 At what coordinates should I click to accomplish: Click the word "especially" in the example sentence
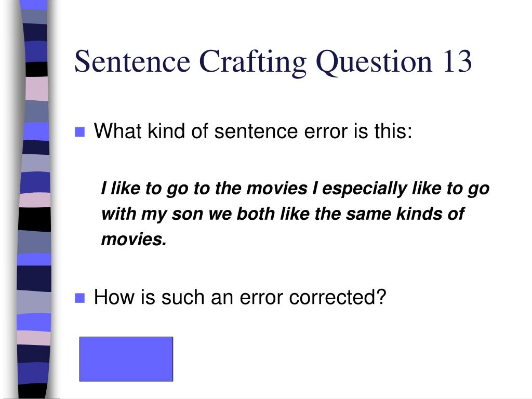pos(364,189)
